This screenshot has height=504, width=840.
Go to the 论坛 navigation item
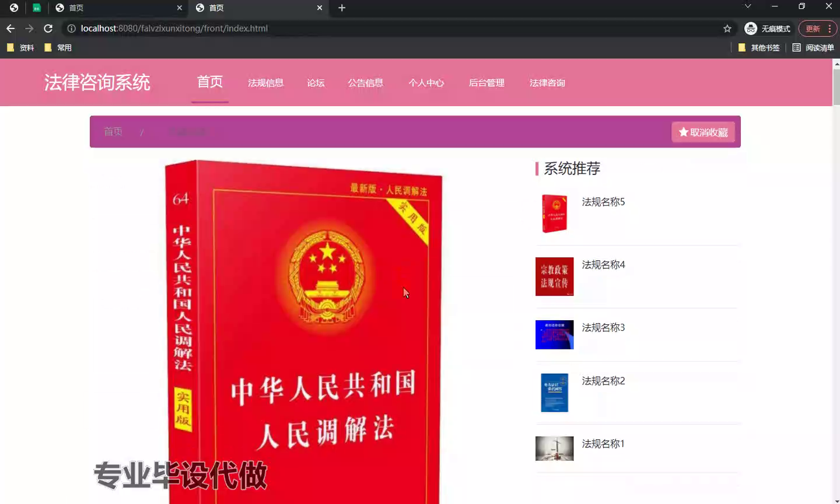(316, 83)
